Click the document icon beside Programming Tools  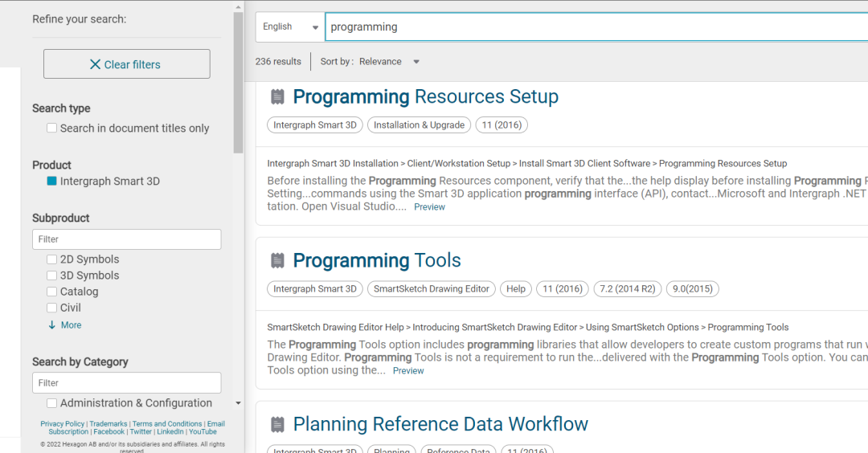[277, 260]
